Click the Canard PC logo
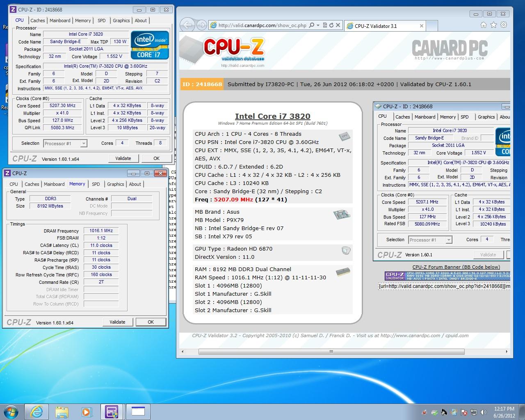This screenshot has width=525, height=420. [450, 50]
